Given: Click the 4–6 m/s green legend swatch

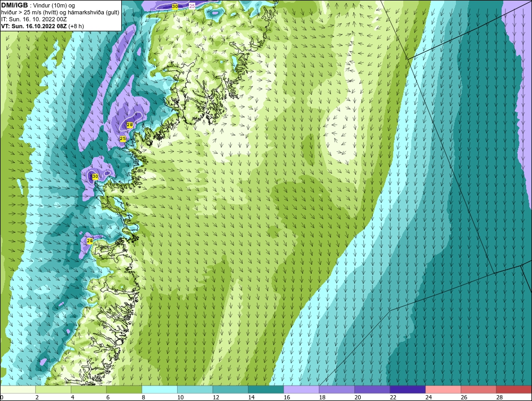Looking at the screenshot, I should point(88,389).
